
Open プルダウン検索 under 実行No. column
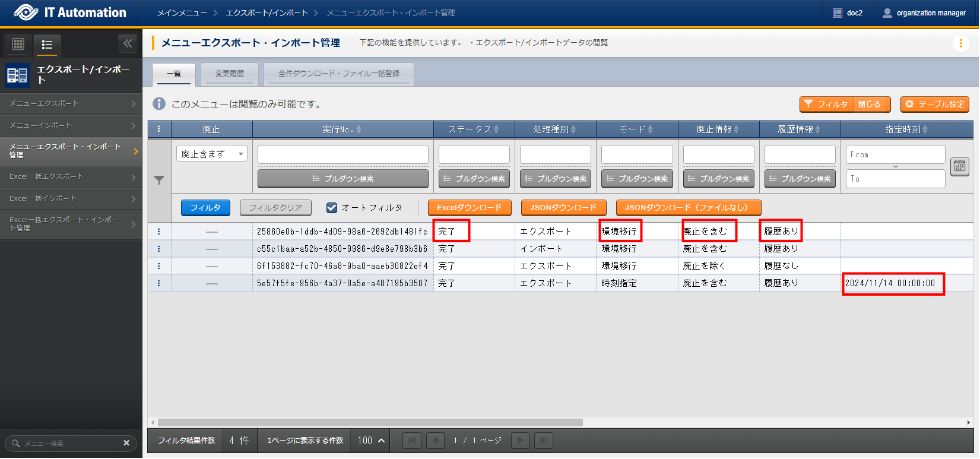click(x=342, y=179)
